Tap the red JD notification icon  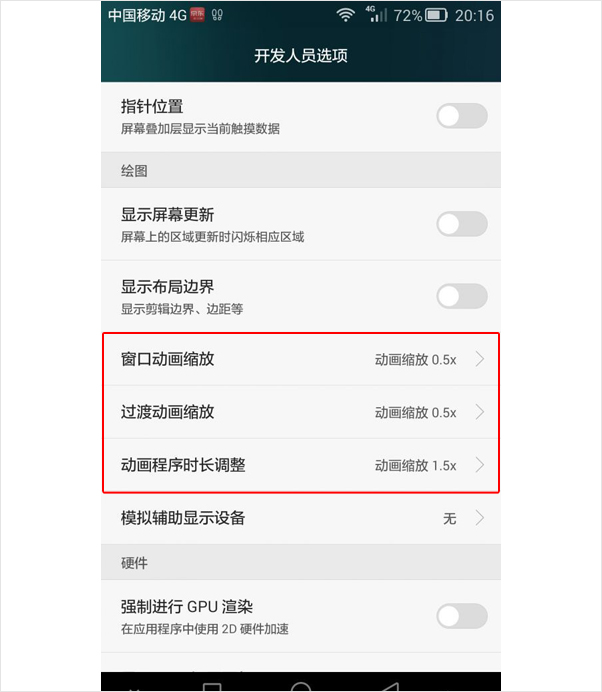(x=197, y=15)
